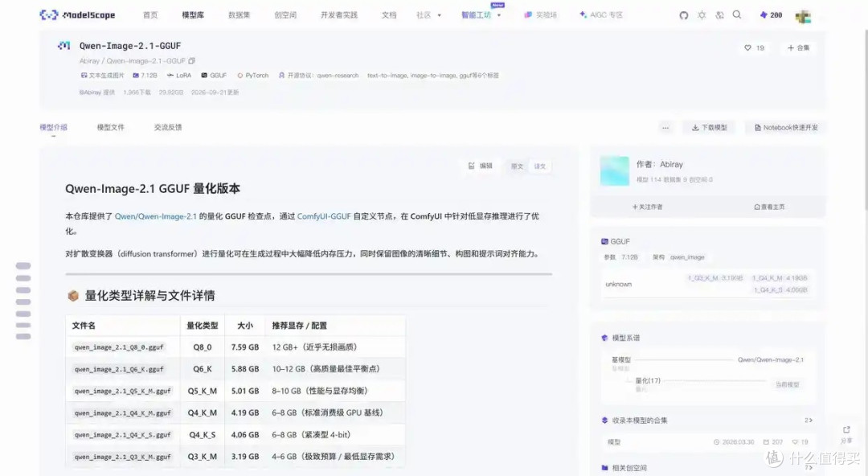The height and width of the screenshot is (476, 868).
Task: Open the three-dots more options button
Action: coord(665,128)
